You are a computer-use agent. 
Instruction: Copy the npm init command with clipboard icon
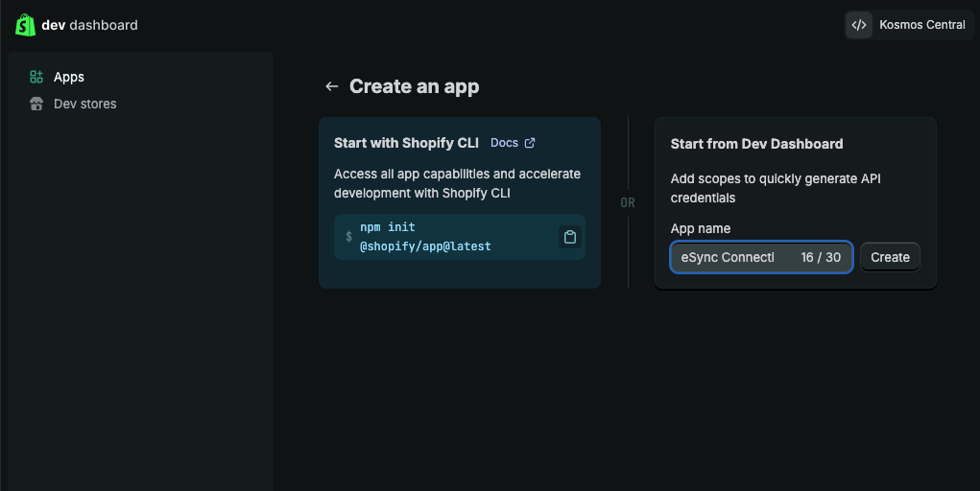(570, 237)
